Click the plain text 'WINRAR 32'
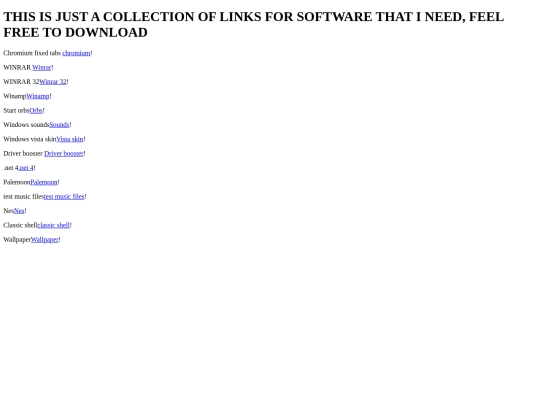Image resolution: width=540 pixels, height=405 pixels. click(21, 82)
